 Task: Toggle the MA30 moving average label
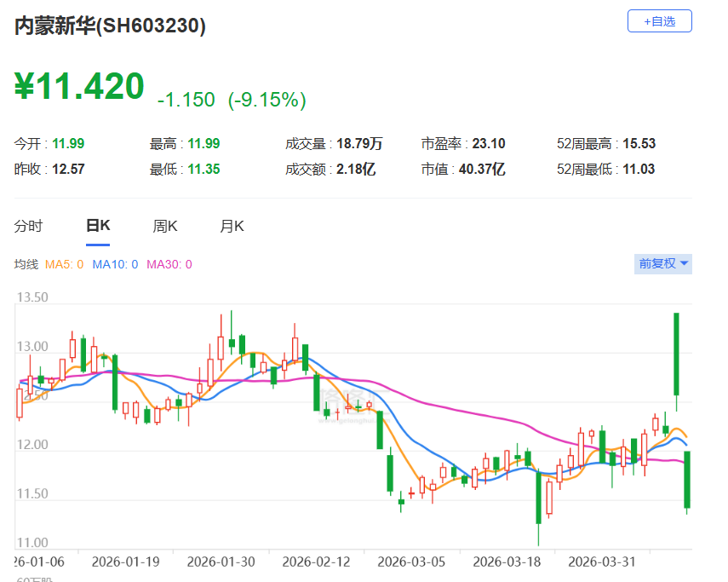pos(169,264)
